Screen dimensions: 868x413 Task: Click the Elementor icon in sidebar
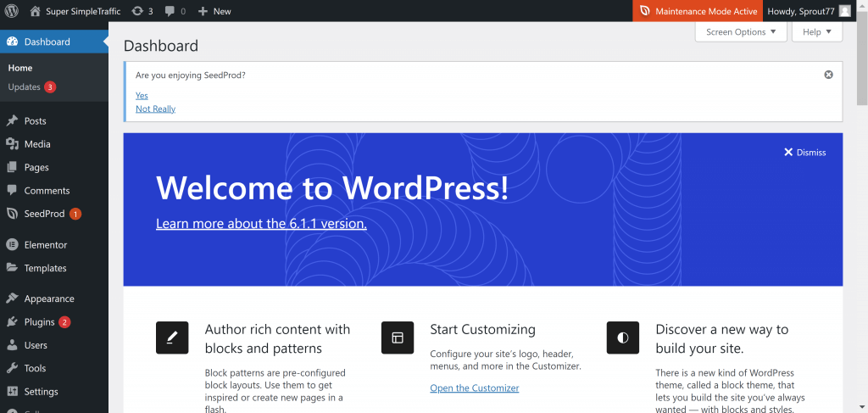tap(12, 245)
